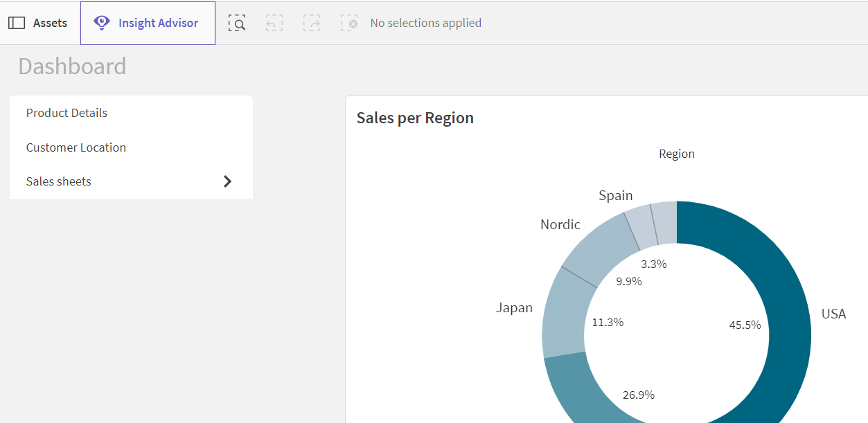Expand the Sales sheets chevron arrow
This screenshot has width=868, height=423.
tap(227, 181)
